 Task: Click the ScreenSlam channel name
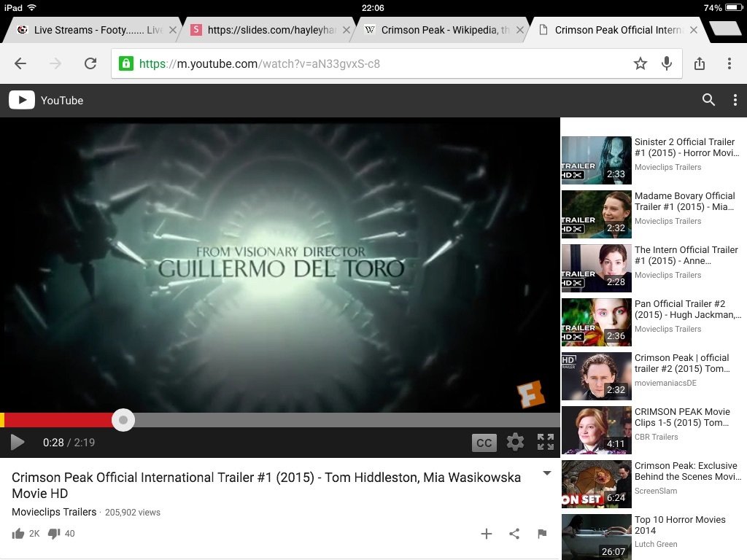coord(656,491)
